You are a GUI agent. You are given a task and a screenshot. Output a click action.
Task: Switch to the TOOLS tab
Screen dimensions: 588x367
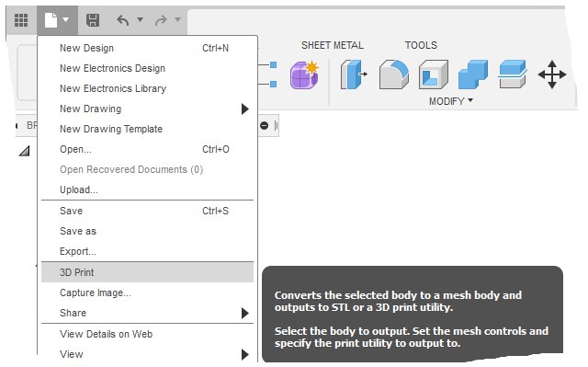(x=421, y=45)
